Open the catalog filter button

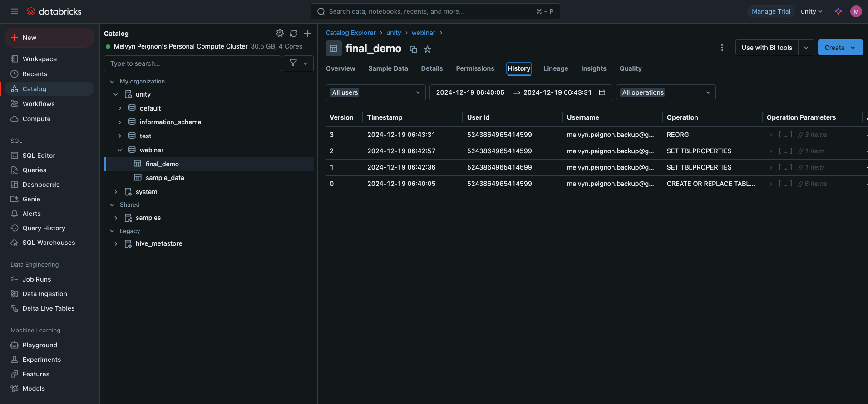[298, 63]
